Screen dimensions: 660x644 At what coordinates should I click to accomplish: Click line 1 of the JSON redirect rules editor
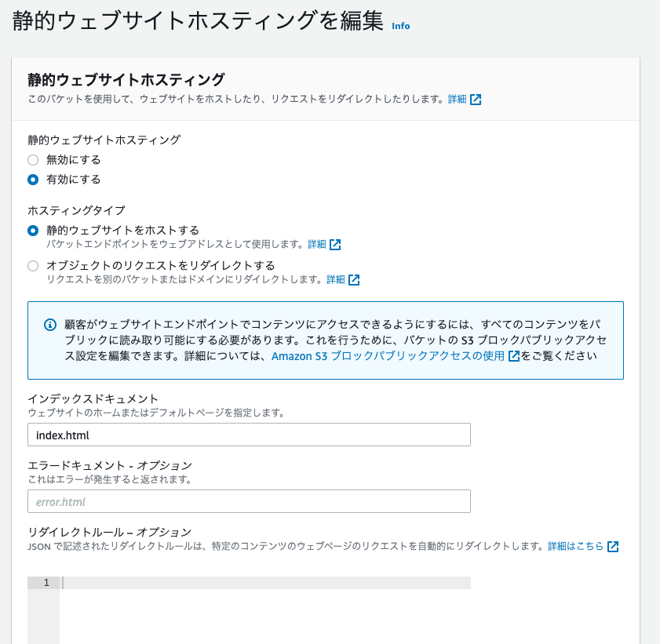235,583
